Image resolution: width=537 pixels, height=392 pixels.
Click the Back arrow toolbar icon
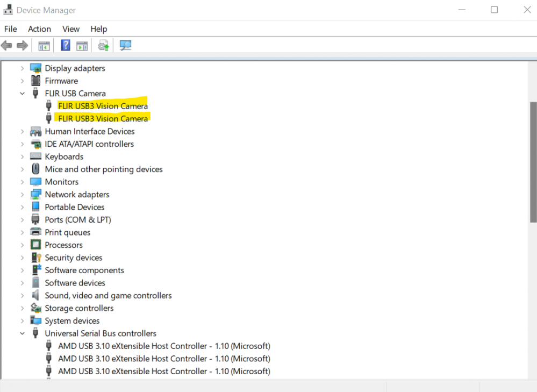tap(7, 46)
